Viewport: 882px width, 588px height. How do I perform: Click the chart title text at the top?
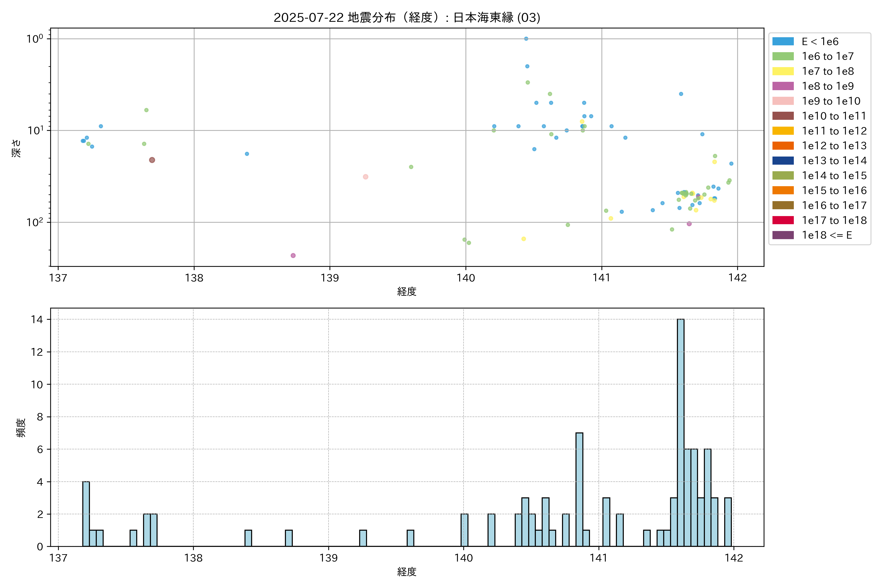coord(407,18)
